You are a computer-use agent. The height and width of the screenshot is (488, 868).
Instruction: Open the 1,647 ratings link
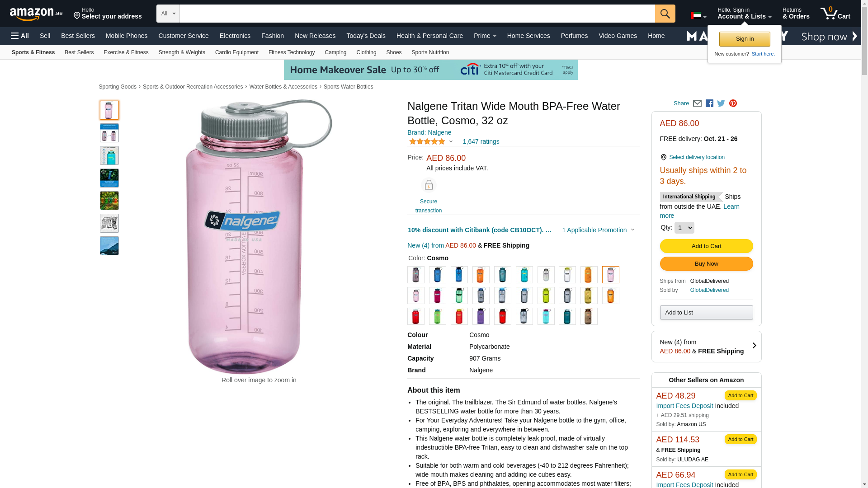[481, 141]
